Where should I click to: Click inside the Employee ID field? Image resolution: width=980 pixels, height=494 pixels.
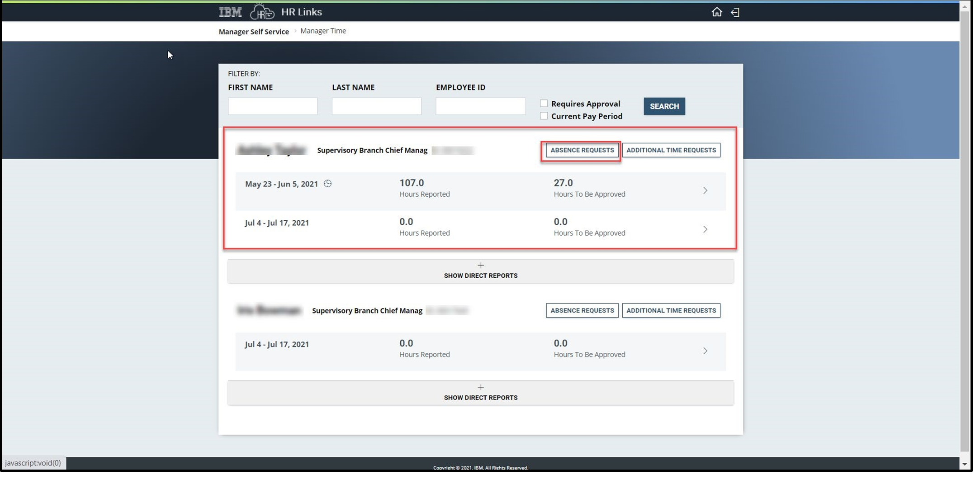(480, 106)
